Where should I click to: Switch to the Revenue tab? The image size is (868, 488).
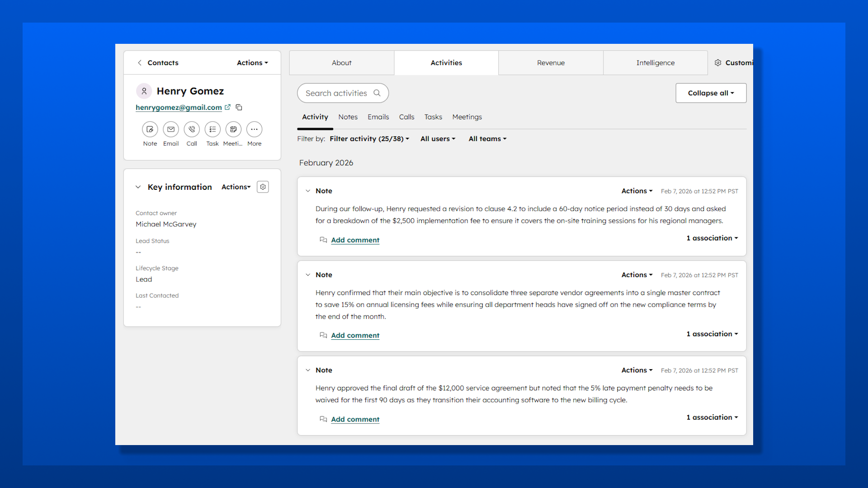click(x=551, y=63)
